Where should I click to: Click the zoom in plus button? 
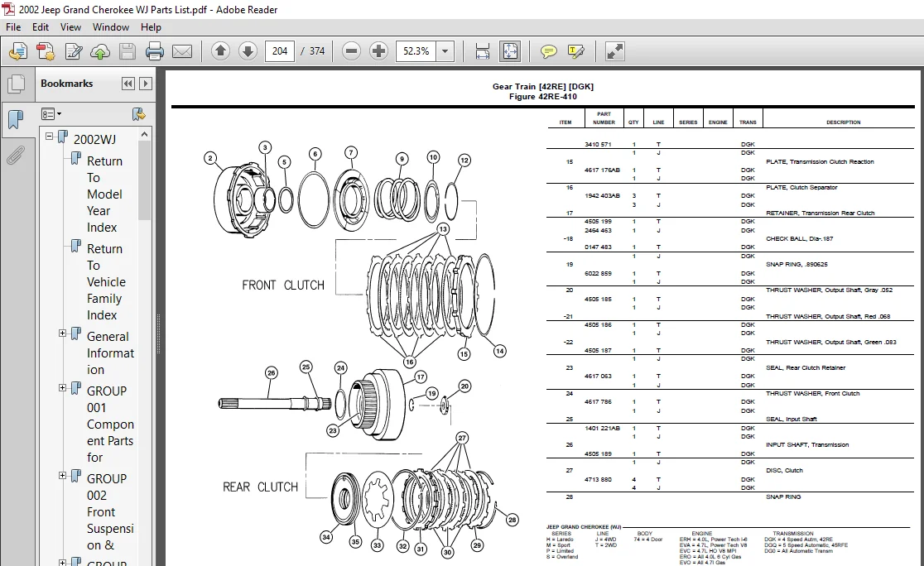click(x=378, y=51)
